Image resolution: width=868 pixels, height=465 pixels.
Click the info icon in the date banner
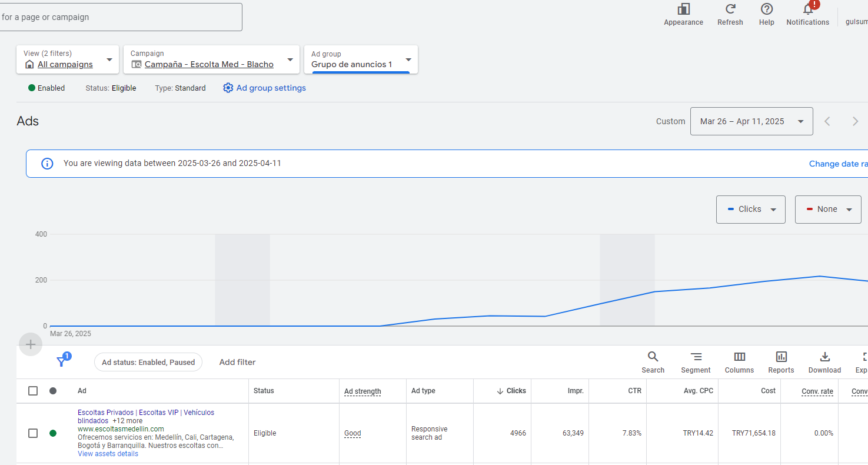(47, 163)
